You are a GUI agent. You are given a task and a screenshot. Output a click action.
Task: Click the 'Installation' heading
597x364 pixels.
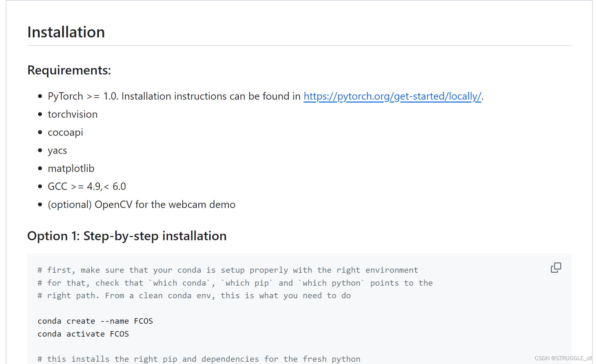66,32
